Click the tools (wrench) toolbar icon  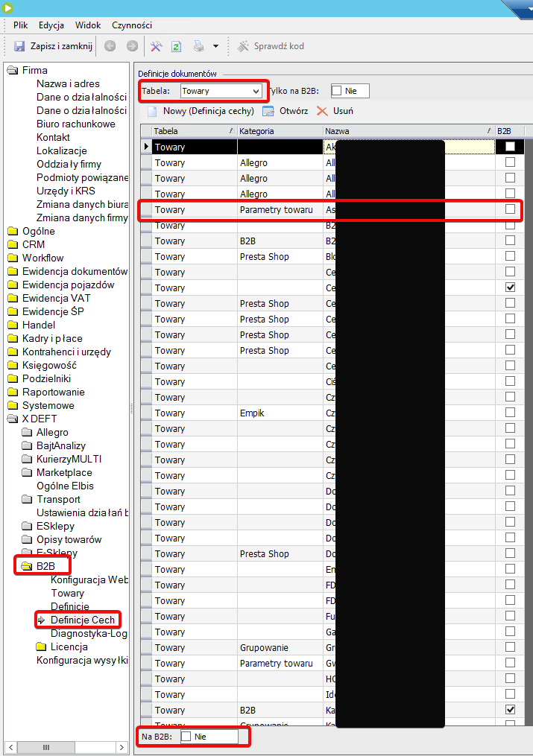click(x=156, y=46)
